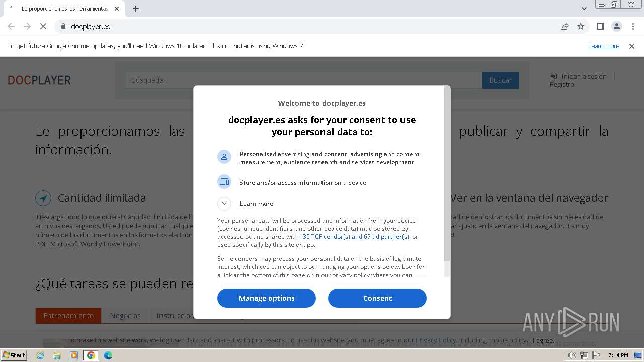Open the Chrome profile avatar

[x=616, y=27]
